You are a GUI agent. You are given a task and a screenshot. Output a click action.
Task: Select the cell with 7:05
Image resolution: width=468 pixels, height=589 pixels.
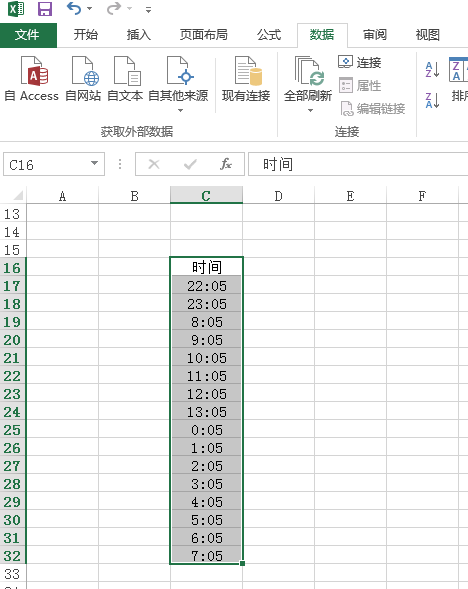(x=206, y=555)
